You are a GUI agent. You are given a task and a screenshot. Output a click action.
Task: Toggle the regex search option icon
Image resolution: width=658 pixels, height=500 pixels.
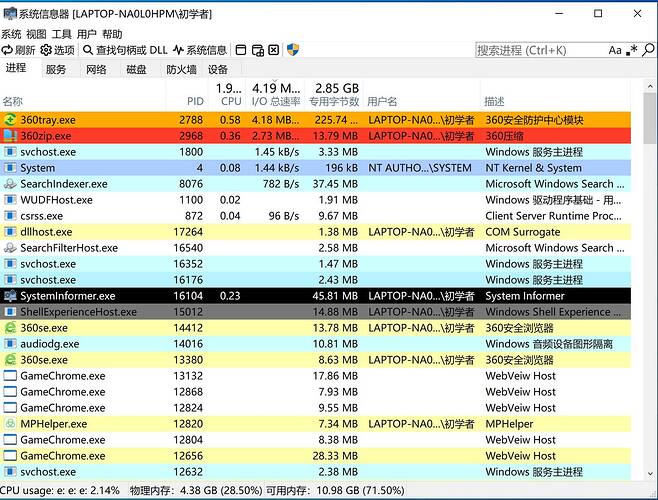click(632, 50)
